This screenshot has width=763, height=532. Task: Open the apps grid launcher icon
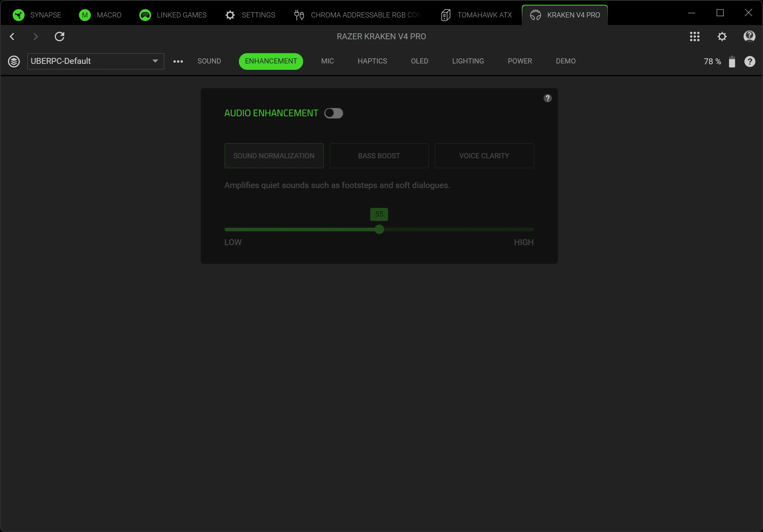point(695,36)
